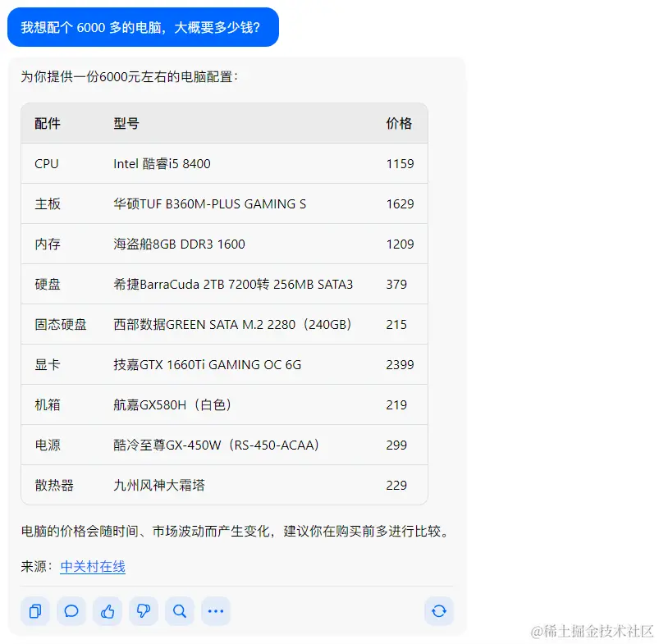The width and height of the screenshot is (659, 644).
Task: Click the price 299 cell
Action: (396, 445)
